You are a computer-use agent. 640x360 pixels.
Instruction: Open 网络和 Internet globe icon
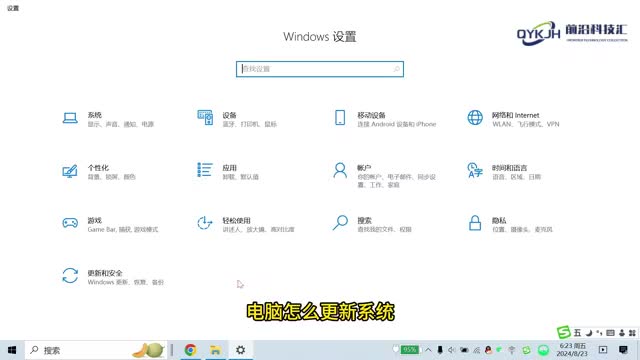(475, 118)
